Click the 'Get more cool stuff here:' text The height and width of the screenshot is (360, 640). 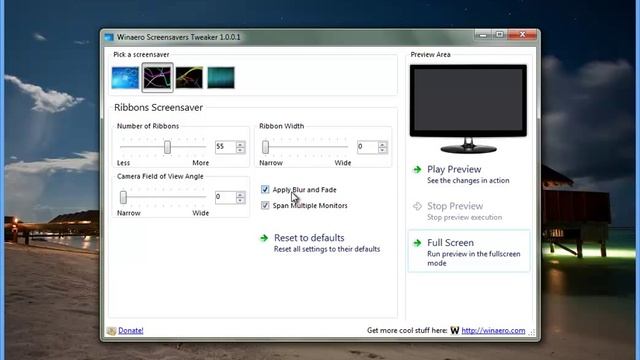pos(407,331)
